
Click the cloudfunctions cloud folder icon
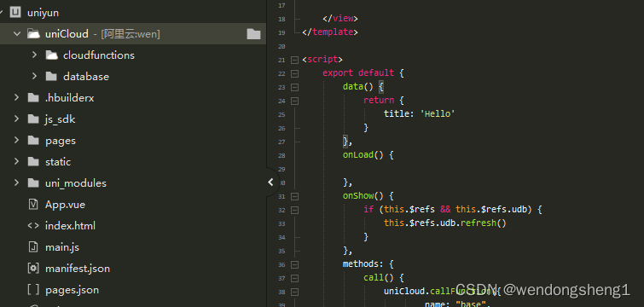(x=51, y=55)
